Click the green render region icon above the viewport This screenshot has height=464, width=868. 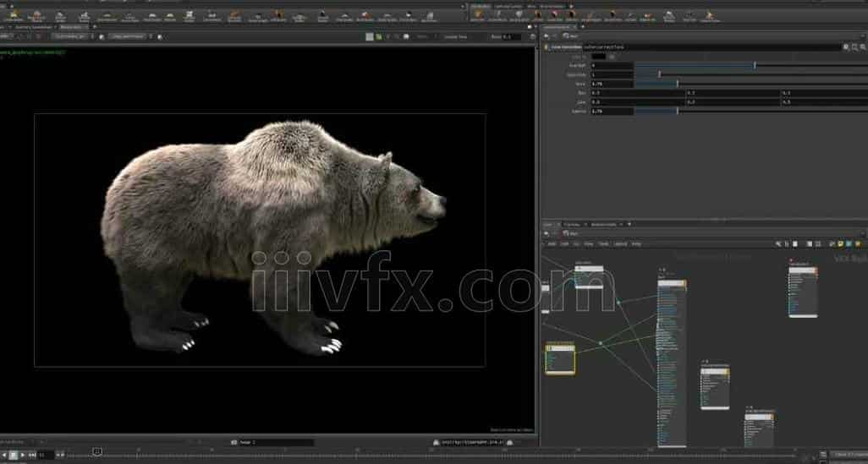tap(379, 37)
